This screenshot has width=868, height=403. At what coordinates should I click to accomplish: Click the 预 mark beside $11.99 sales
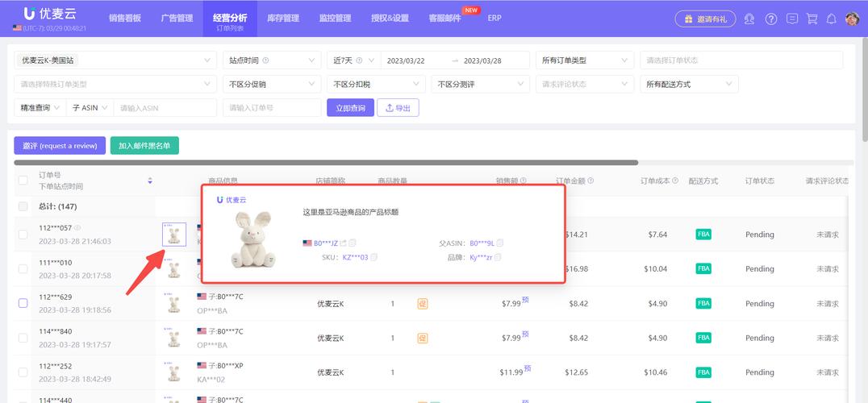pos(528,368)
